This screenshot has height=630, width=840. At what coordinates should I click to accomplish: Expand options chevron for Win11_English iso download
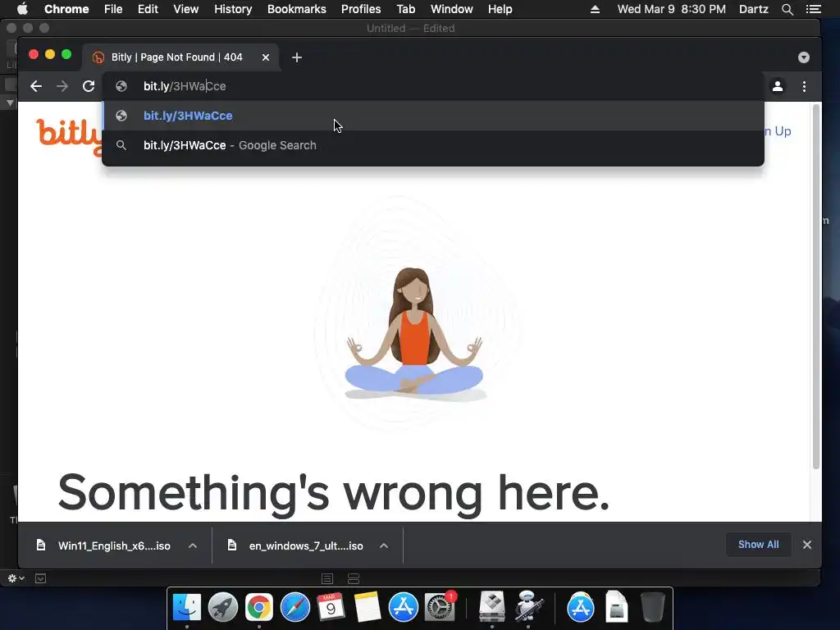pos(193,546)
